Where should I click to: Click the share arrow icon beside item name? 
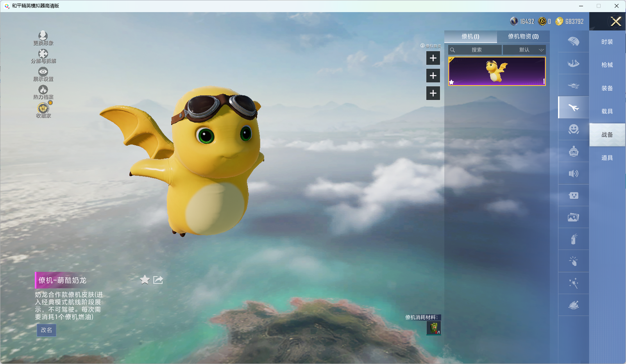(158, 280)
